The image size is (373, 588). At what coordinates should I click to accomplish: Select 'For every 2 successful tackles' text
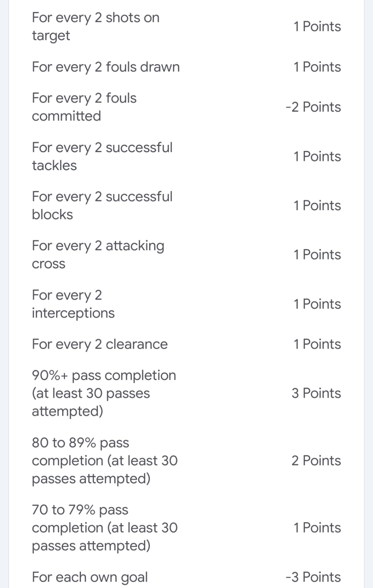102,156
